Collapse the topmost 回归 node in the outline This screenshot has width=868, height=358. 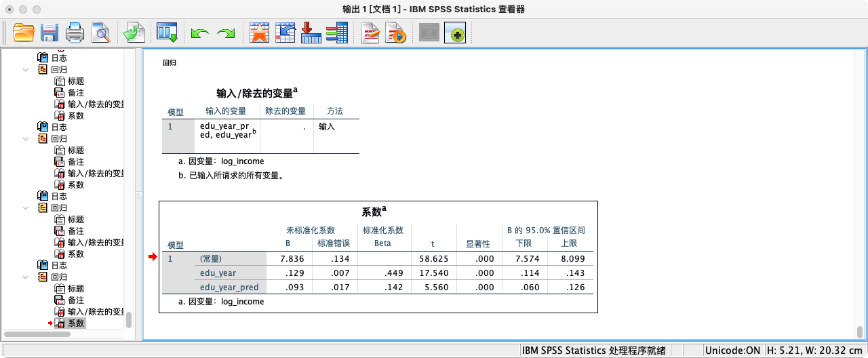(x=26, y=69)
